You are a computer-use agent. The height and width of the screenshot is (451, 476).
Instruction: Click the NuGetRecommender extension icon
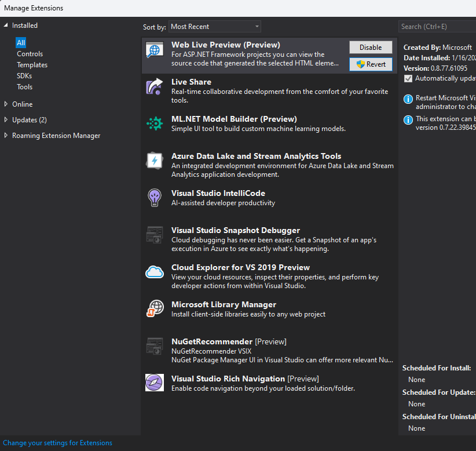coord(155,346)
